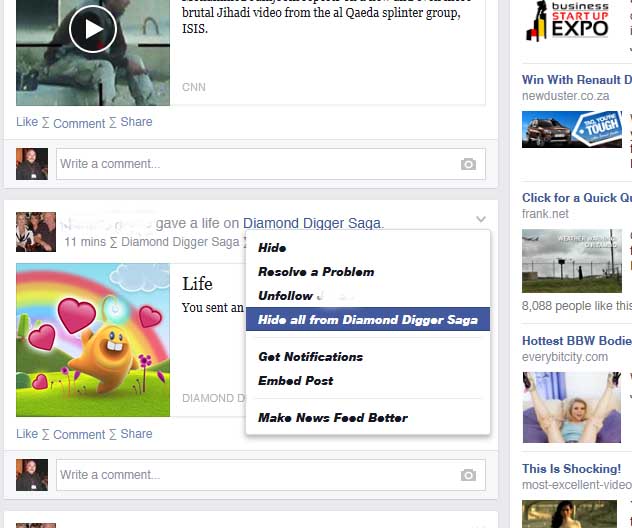
Task: Click camera icon in Diamond Digger post comment box
Action: point(468,475)
